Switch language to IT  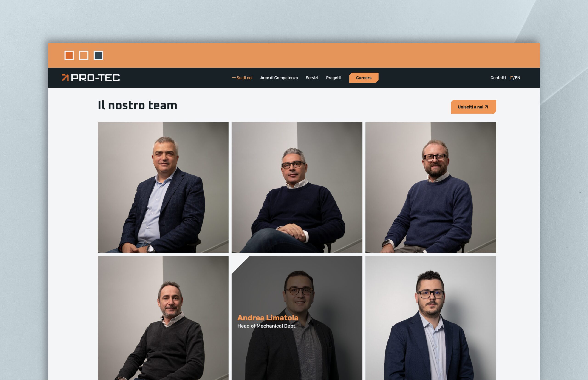point(511,78)
